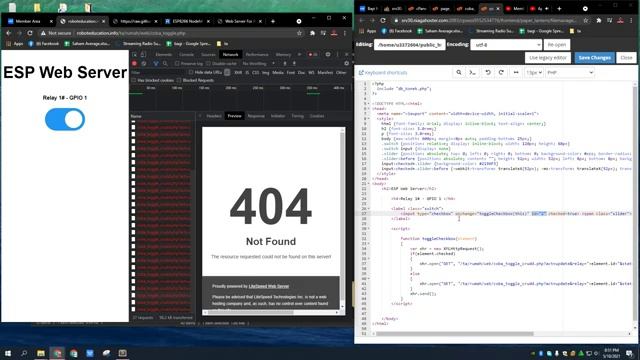Click the Editing file path field
The height and width of the screenshot is (360, 640).
coord(409,44)
